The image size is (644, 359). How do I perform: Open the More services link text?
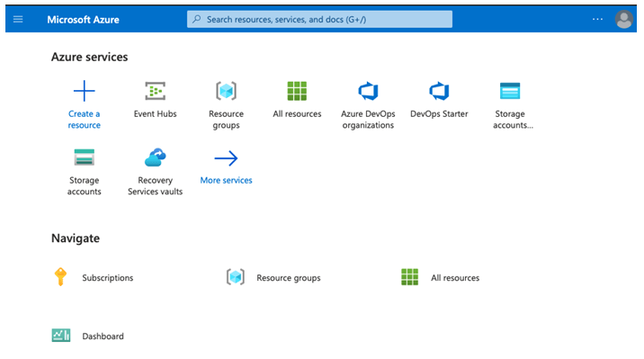227,180
